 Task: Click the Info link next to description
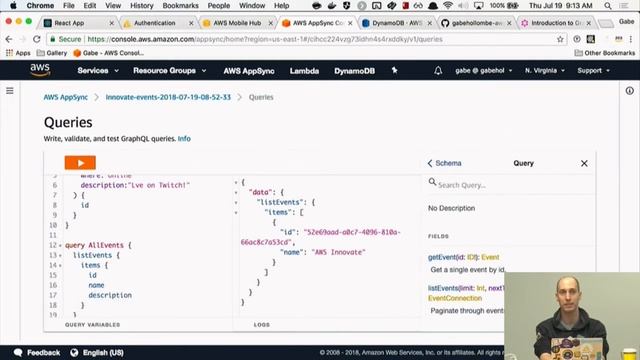pyautogui.click(x=184, y=139)
